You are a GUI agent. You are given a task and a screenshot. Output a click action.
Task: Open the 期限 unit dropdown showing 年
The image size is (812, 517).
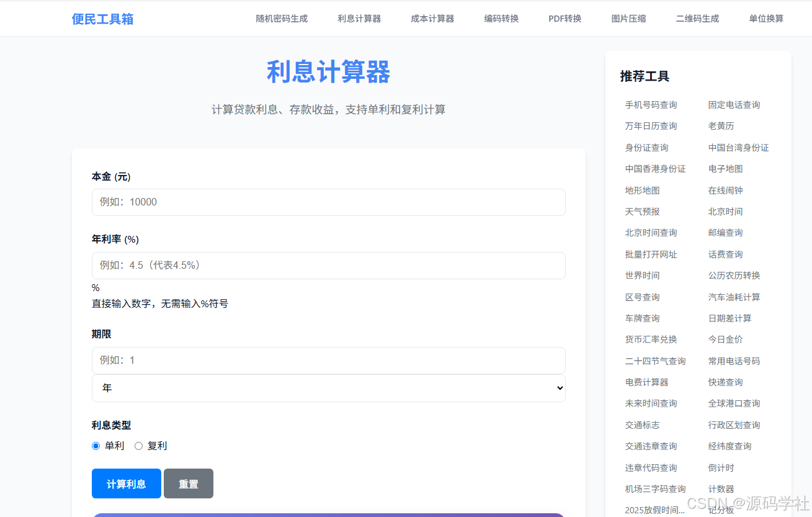(328, 387)
